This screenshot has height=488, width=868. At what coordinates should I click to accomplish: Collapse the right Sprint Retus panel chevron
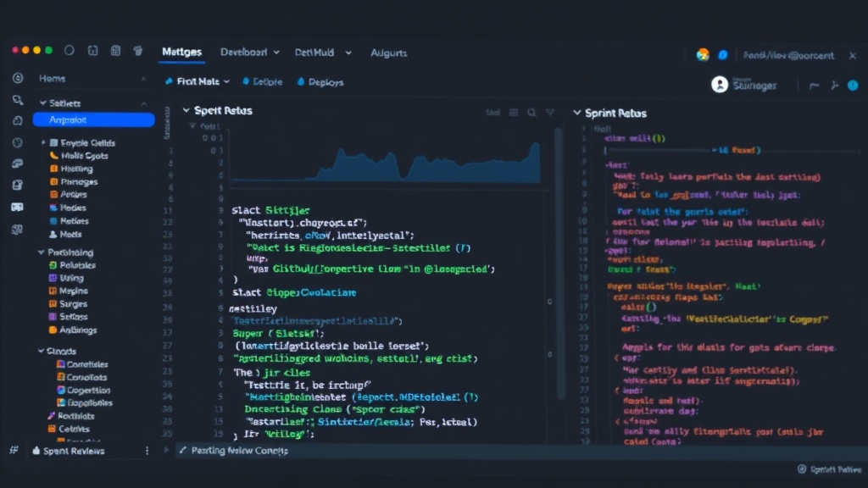[x=576, y=113]
